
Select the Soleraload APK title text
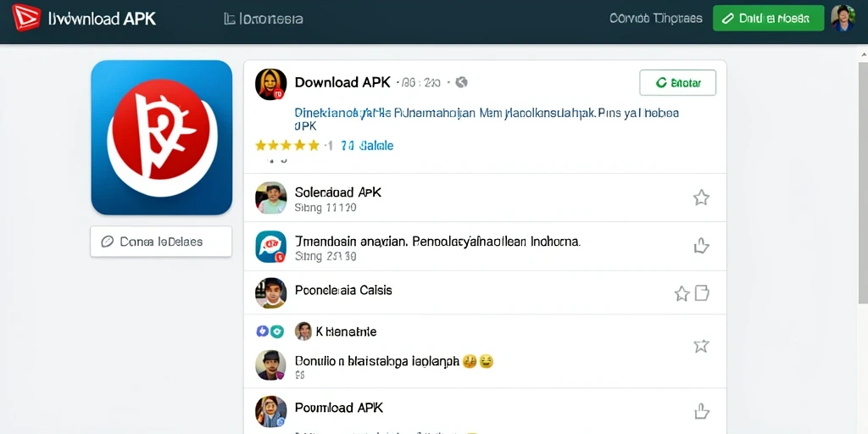[338, 192]
